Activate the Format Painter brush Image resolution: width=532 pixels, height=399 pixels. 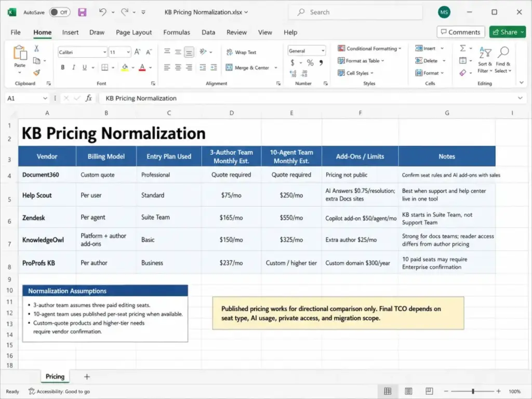point(37,72)
